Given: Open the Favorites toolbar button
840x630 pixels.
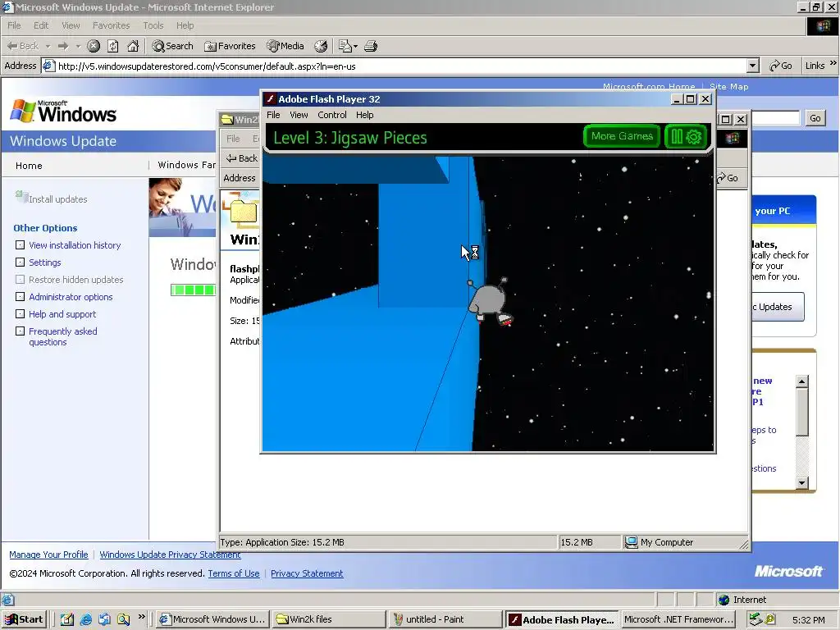Looking at the screenshot, I should coord(230,46).
